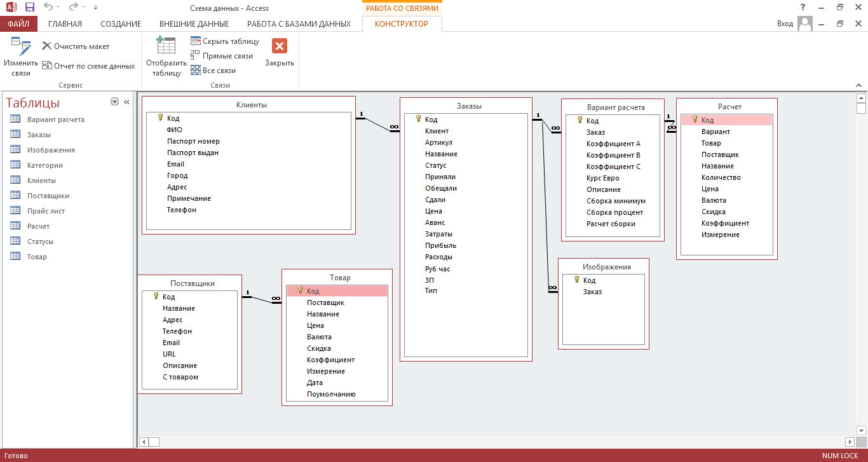Select Телефон field in Клиенты table
This screenshot has height=462, width=868.
[182, 210]
